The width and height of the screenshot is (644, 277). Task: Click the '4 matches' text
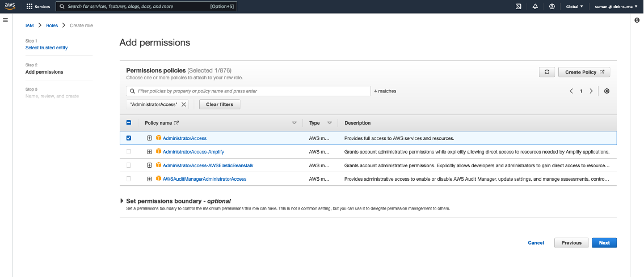385,91
